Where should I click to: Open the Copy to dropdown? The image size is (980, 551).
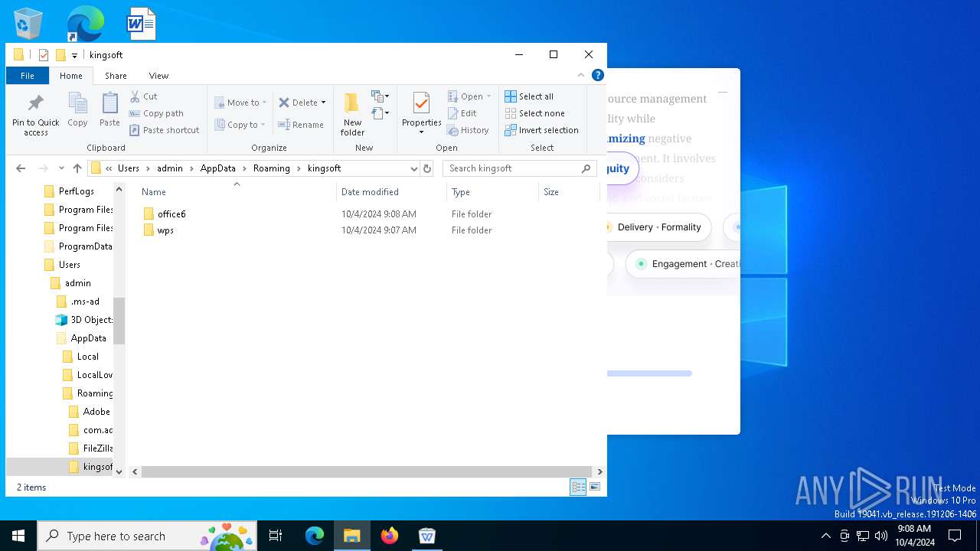click(x=240, y=125)
